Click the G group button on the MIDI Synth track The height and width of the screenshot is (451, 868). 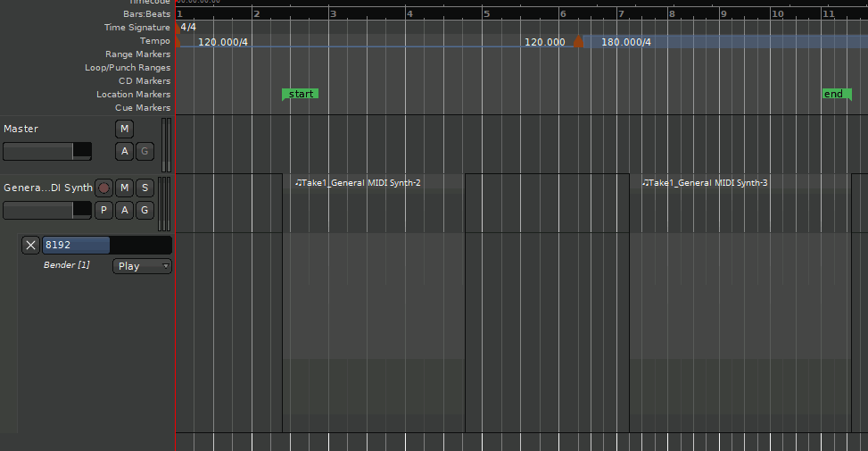(x=144, y=210)
